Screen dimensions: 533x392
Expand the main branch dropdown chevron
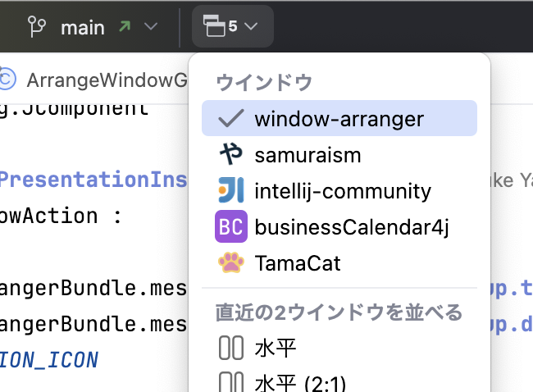[x=151, y=26]
